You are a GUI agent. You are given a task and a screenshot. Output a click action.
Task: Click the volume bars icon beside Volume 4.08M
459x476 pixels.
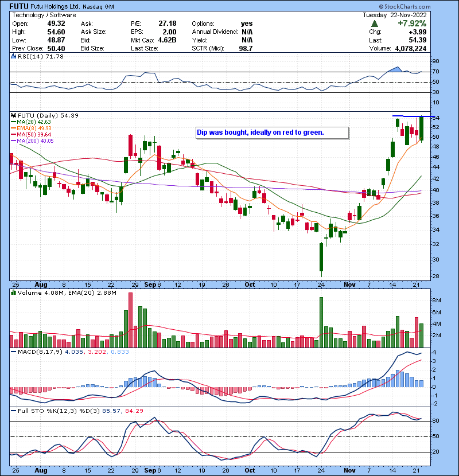[13, 292]
